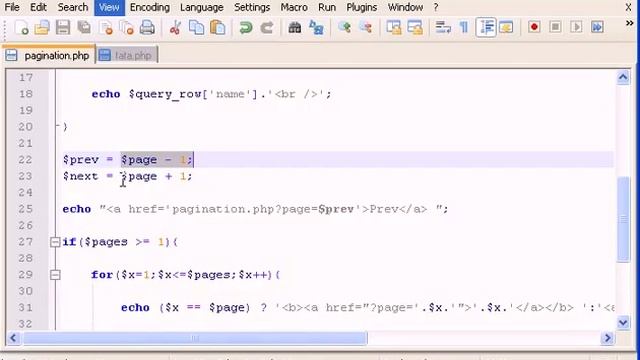Cut selection with the scissors icon

175,28
